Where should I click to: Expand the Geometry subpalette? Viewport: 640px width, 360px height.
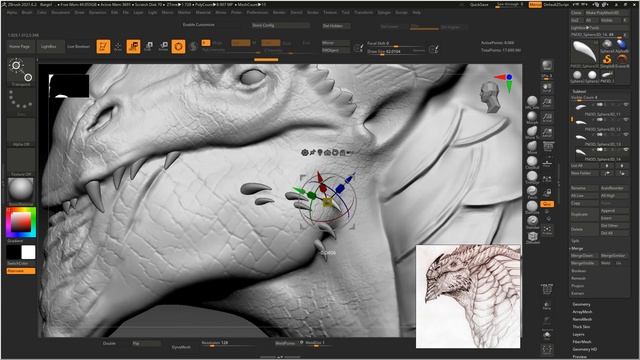pos(581,304)
